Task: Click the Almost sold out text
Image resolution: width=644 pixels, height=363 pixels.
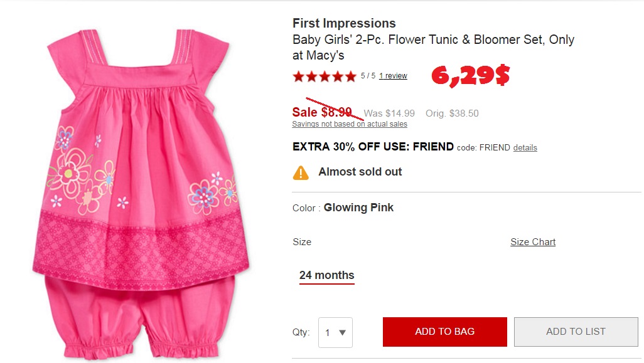Action: point(360,172)
